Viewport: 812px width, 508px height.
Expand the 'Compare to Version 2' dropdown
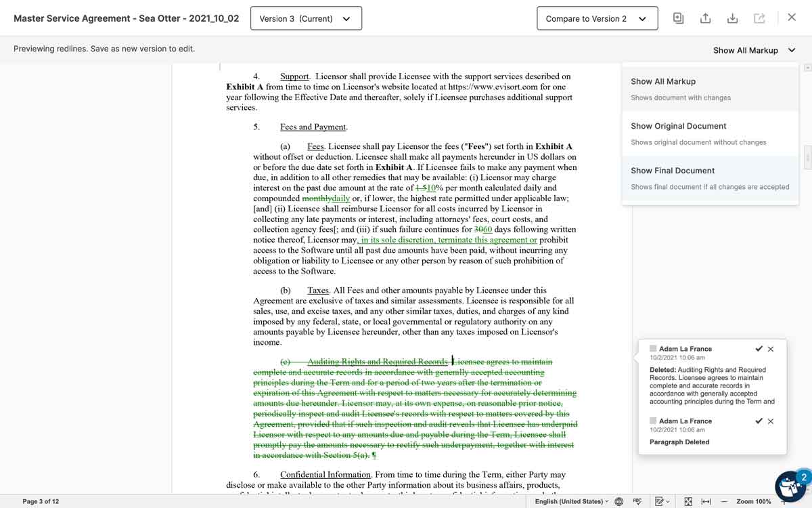(597, 18)
